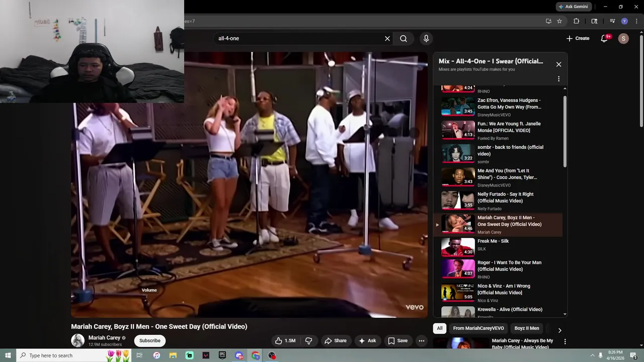
Task: Subscribe to Mariah Carey channel
Action: [x=150, y=341]
